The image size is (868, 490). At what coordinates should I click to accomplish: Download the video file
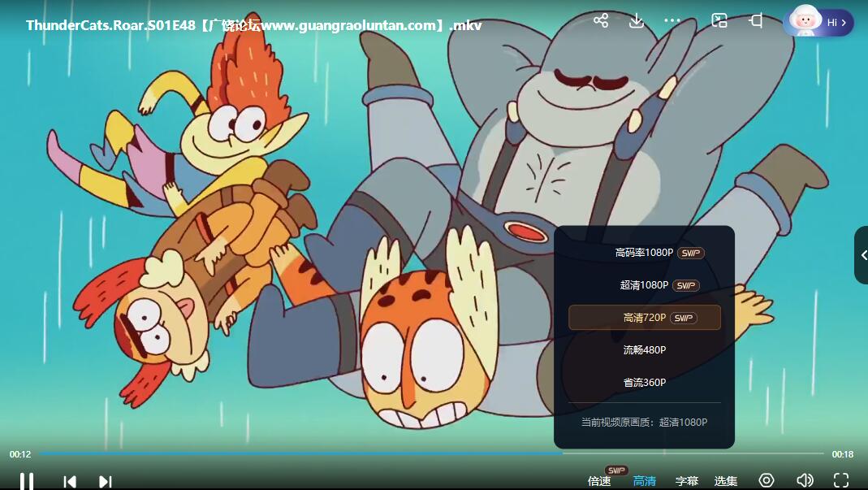point(637,21)
